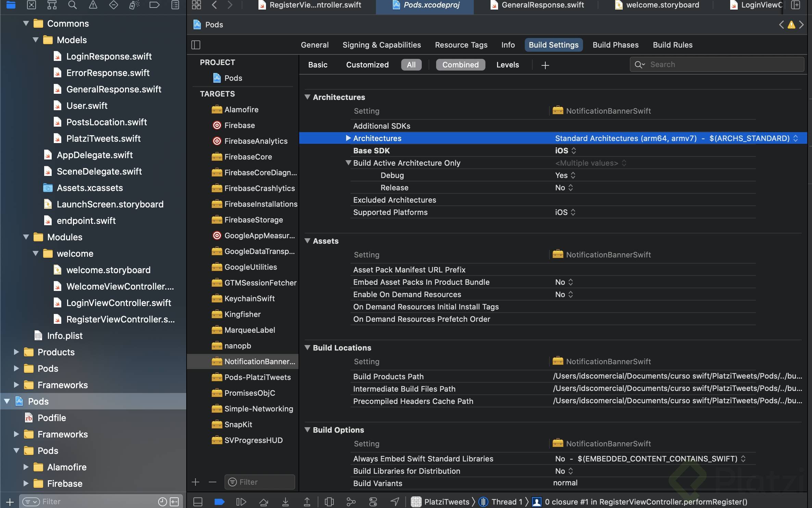Screen dimensions: 812x508
Task: Click add build setting plus button
Action: 545,65
